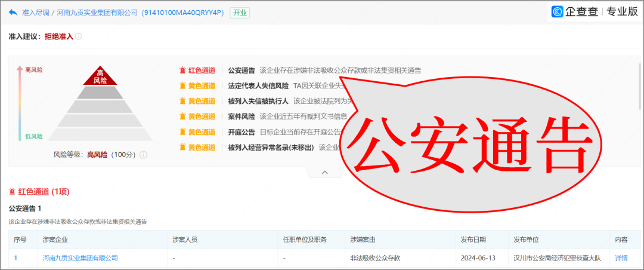Click the 公安通告 1 section heading
This screenshot has width=644, height=270.
click(25, 208)
